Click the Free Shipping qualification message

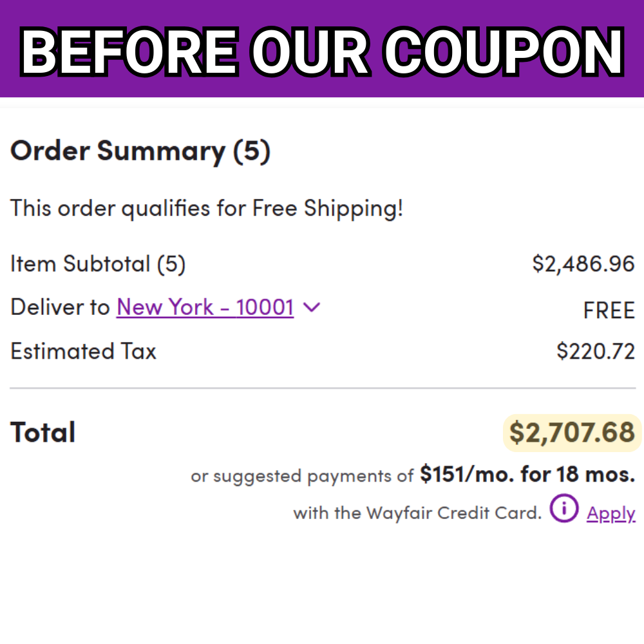206,208
